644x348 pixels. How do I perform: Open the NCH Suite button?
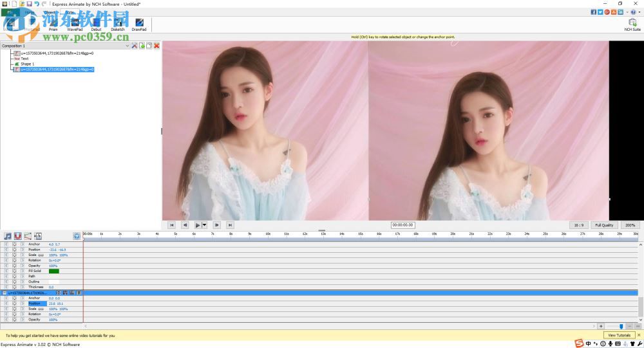tap(632, 24)
